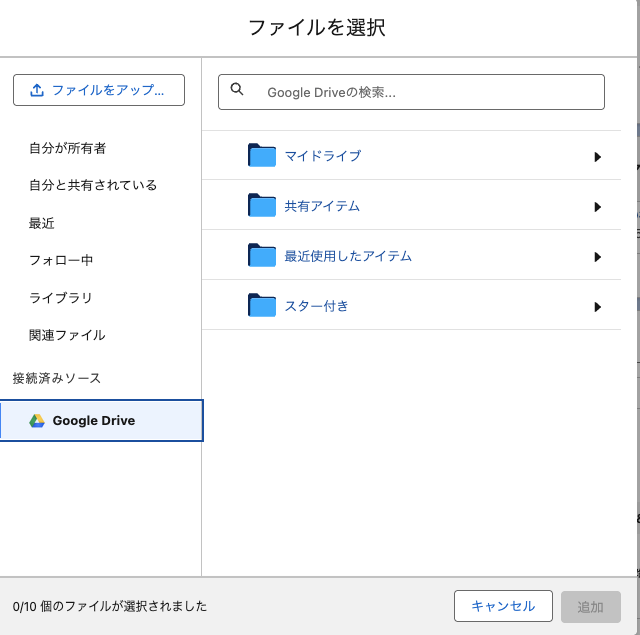
Task: Click the マイドライブ folder icon
Action: pyautogui.click(x=261, y=156)
